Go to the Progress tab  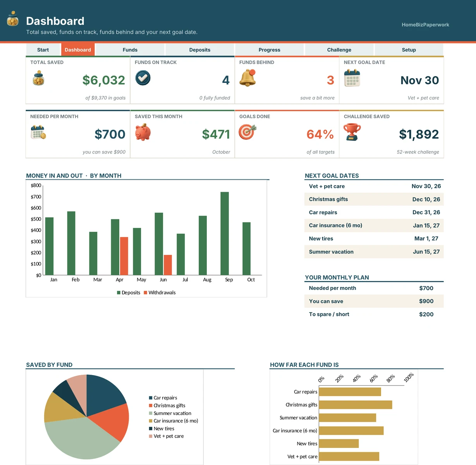click(270, 50)
